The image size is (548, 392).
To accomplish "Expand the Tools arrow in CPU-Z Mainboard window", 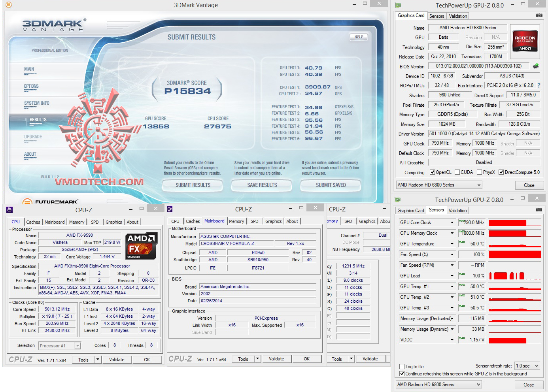I will [258, 359].
